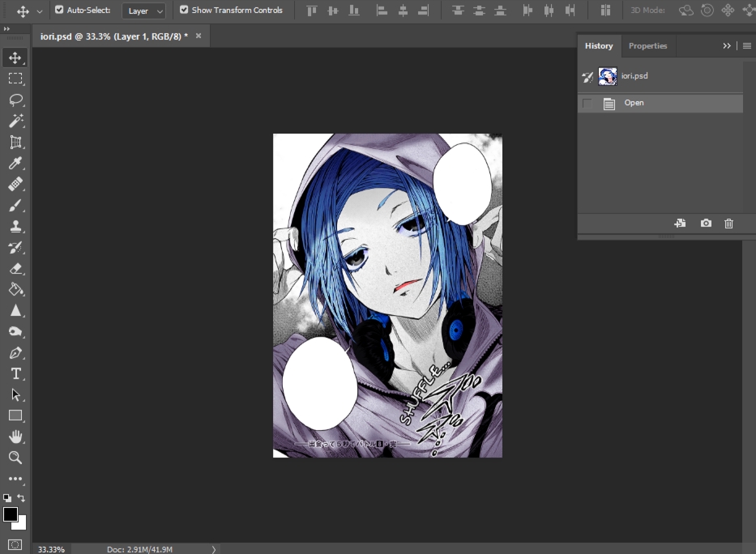Viewport: 756px width, 554px height.
Task: Select the Horizontal Type tool
Action: tap(15, 373)
